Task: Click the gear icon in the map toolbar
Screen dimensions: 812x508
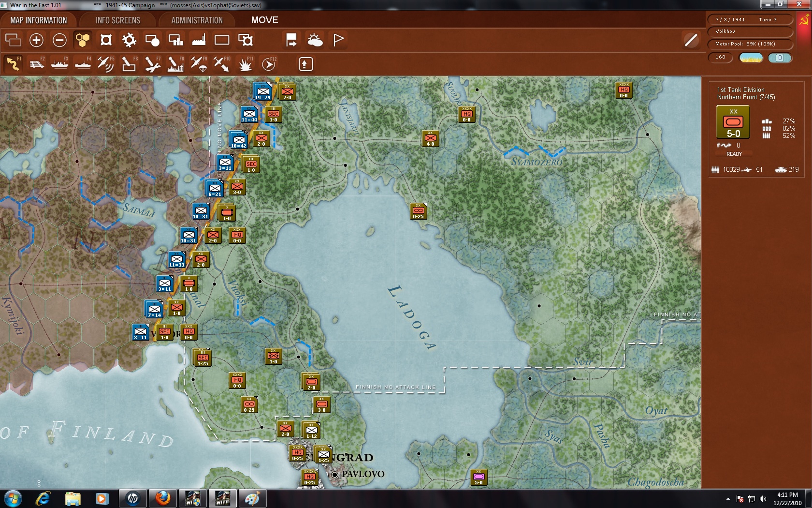Action: [129, 40]
